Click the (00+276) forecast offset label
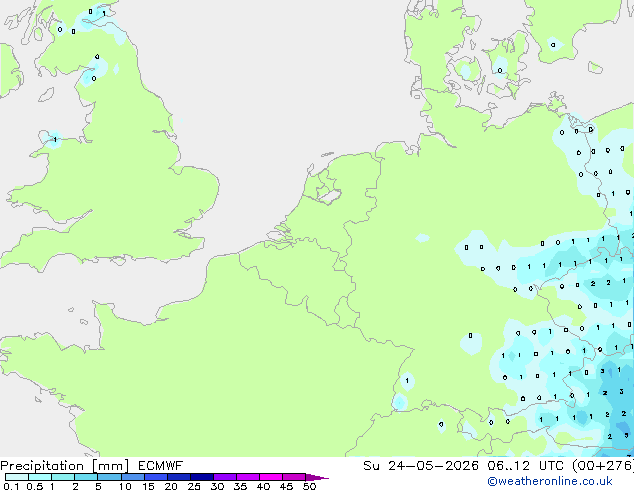 point(603,466)
